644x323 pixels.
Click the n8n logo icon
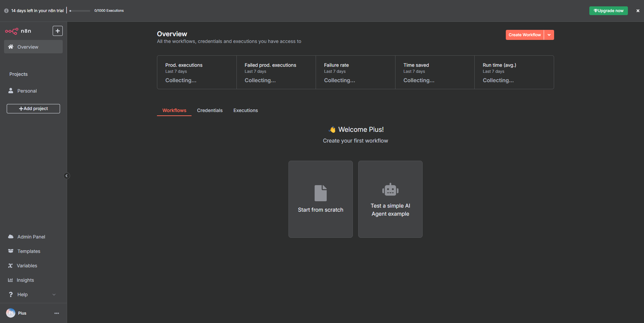pos(12,31)
